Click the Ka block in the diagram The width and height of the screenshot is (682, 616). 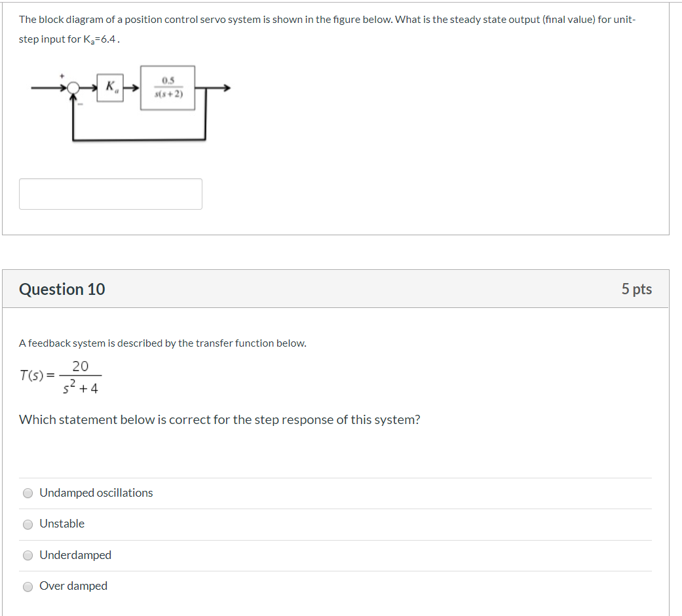[x=111, y=86]
